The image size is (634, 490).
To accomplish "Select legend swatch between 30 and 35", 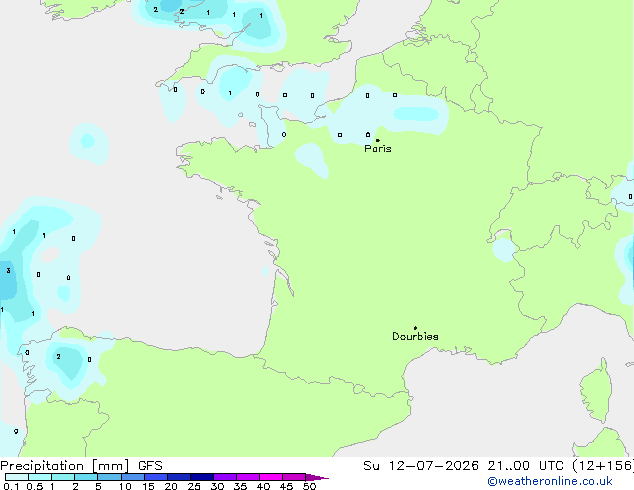I will tap(225, 477).
